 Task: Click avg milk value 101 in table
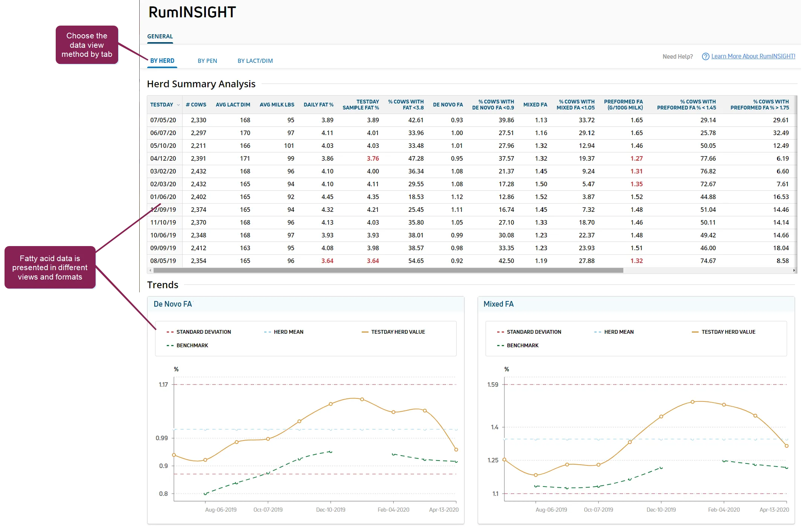coord(289,146)
